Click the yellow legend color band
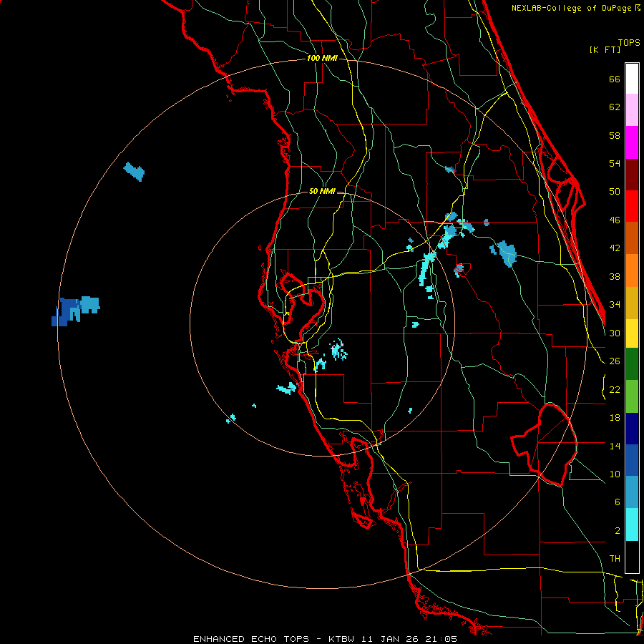 (632, 333)
